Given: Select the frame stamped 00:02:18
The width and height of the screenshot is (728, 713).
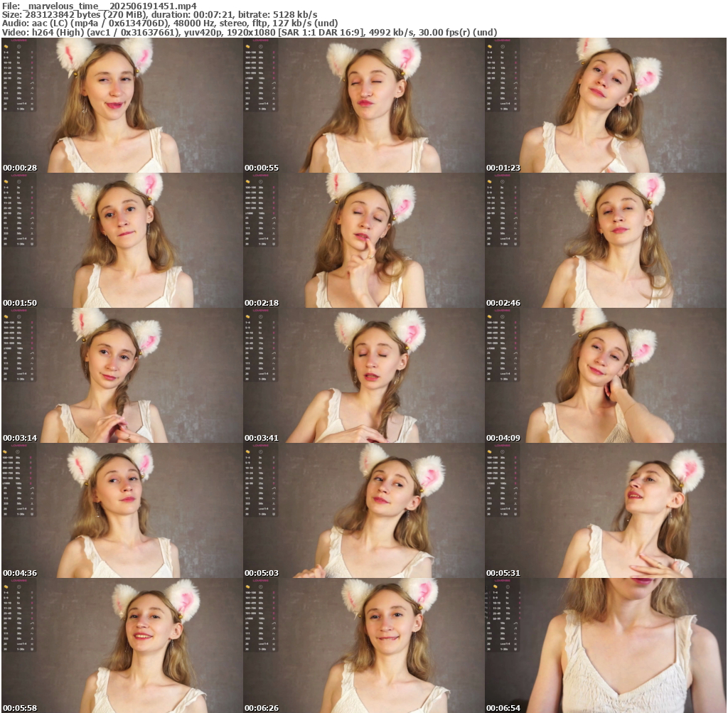Looking at the screenshot, I should click(x=363, y=240).
